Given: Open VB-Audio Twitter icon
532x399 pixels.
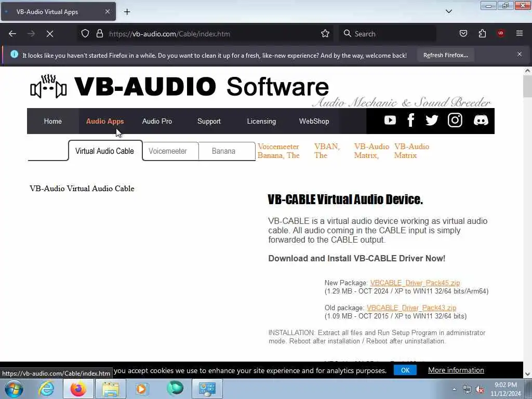Looking at the screenshot, I should (432, 120).
